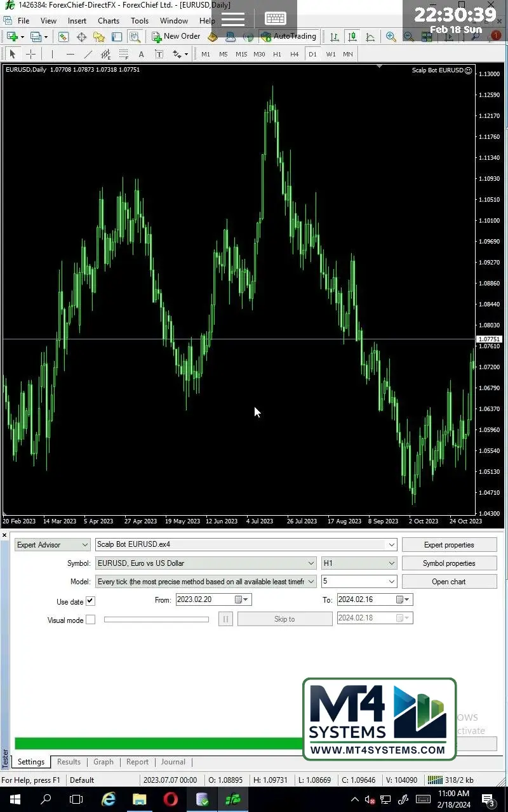Enable the Visual mode checkbox
The width and height of the screenshot is (508, 812).
click(90, 620)
